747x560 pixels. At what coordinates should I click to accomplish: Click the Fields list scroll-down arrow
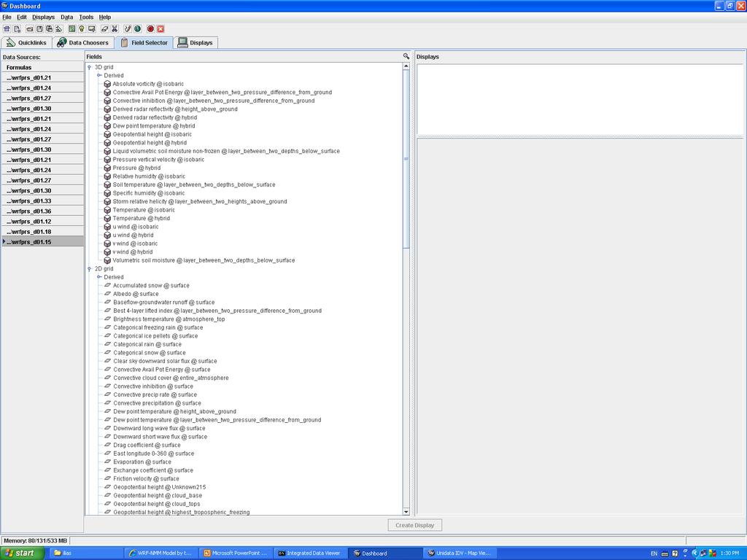(x=406, y=511)
